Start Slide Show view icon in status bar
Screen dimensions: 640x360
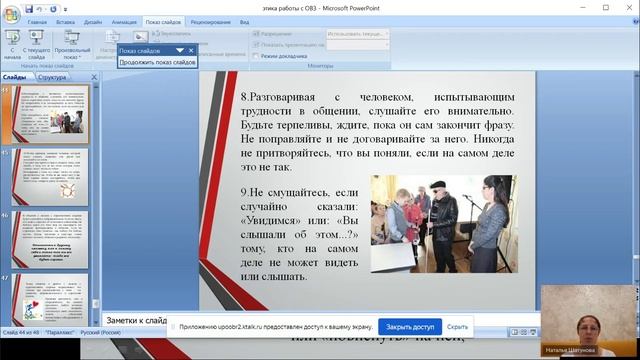click(x=533, y=333)
